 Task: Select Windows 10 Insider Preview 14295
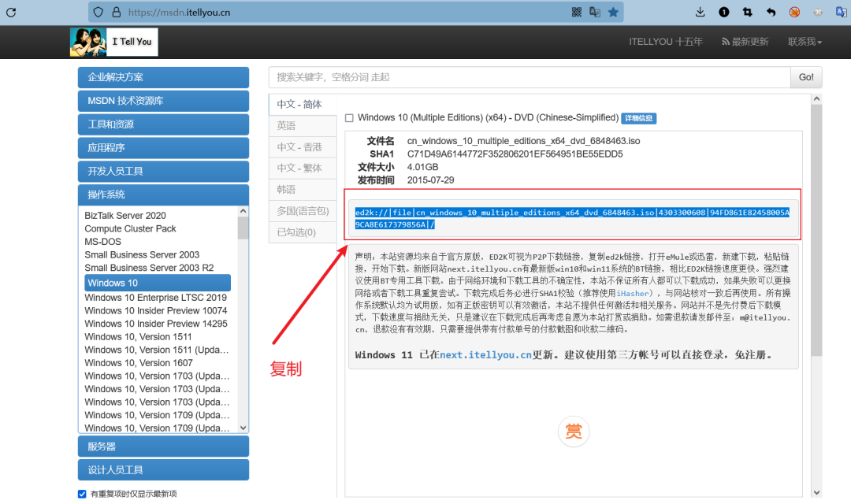coord(156,324)
